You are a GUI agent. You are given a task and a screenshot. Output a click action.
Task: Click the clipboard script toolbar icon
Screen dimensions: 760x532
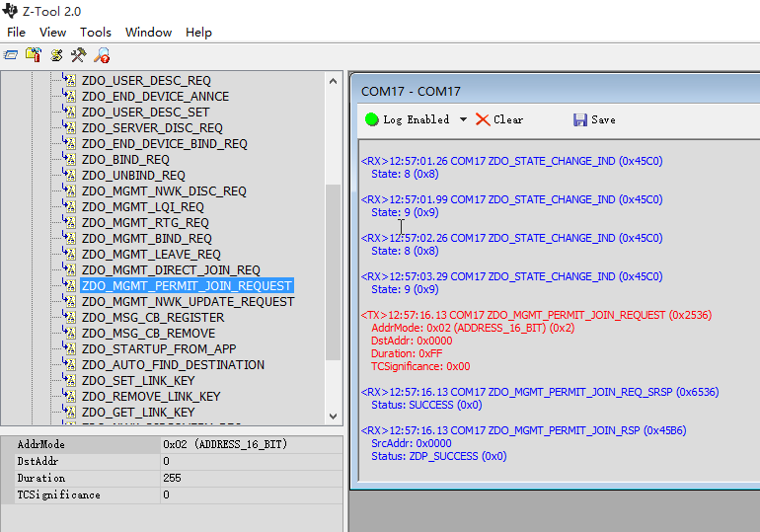[34, 55]
